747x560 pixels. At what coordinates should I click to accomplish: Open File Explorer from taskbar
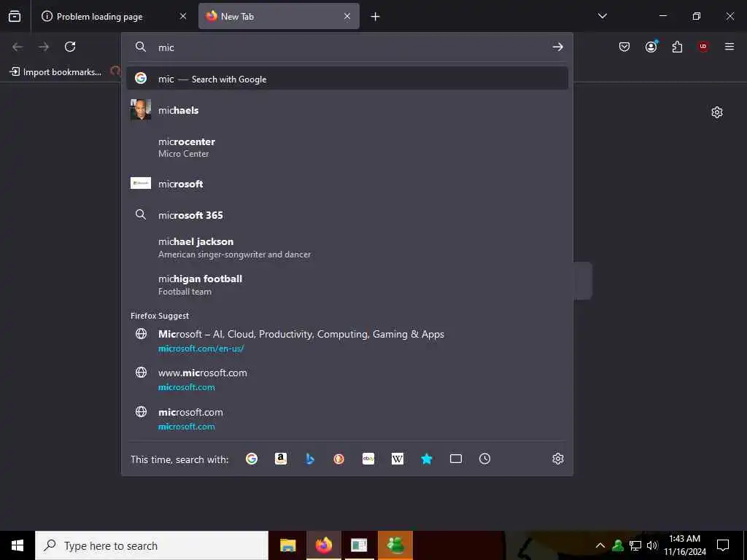tap(287, 545)
